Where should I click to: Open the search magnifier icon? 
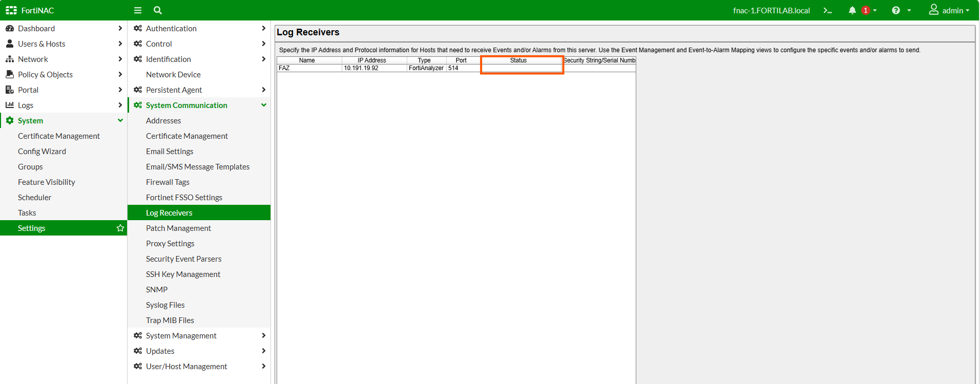(158, 10)
